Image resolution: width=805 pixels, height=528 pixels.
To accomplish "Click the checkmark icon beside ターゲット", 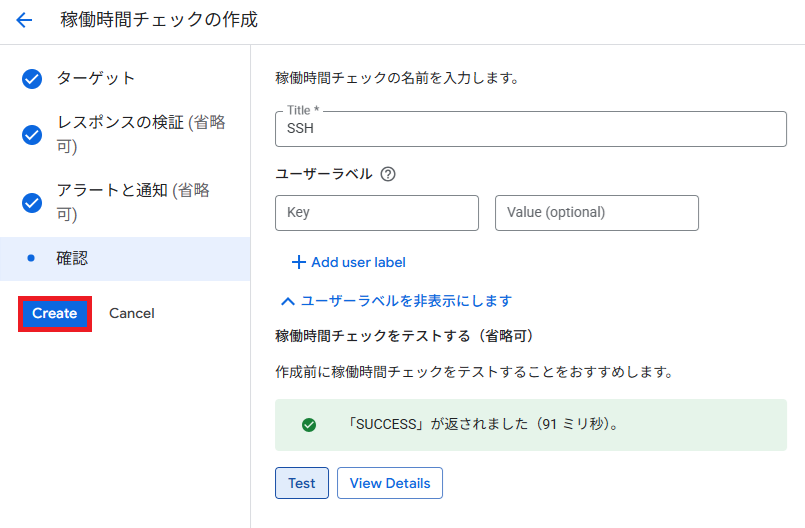I will 32,79.
